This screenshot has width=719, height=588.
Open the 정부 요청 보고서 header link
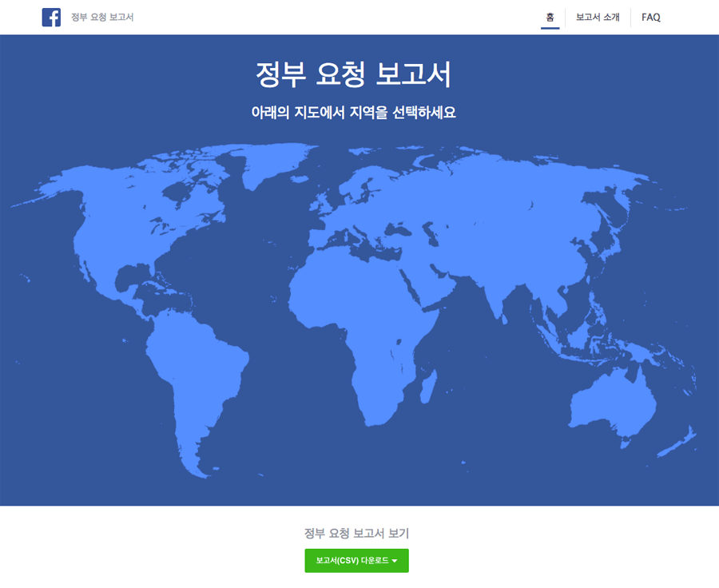[102, 18]
